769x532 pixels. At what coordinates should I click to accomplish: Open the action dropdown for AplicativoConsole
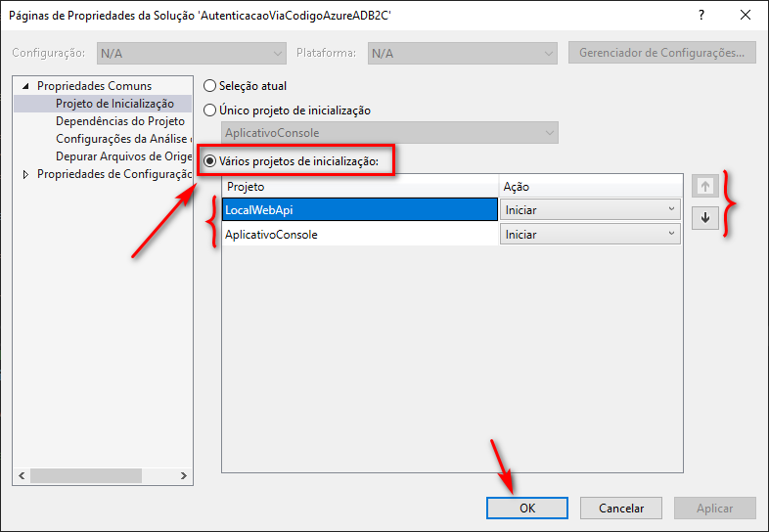[590, 235]
